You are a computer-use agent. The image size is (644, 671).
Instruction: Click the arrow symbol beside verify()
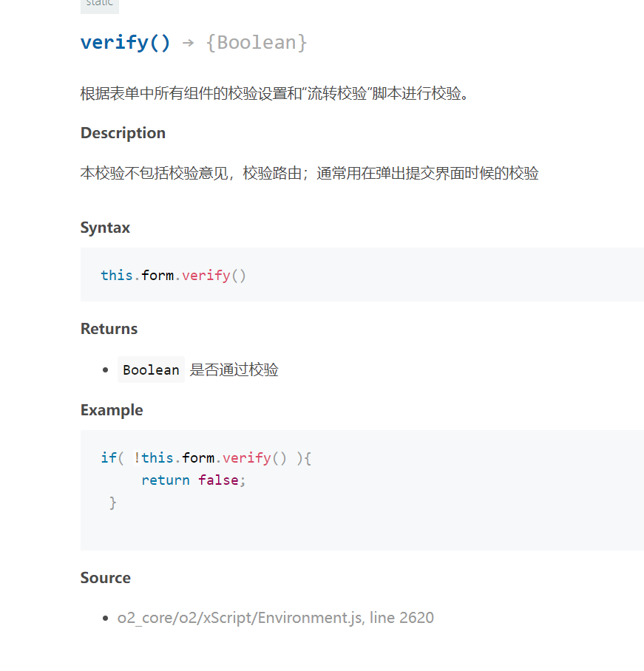pos(188,43)
